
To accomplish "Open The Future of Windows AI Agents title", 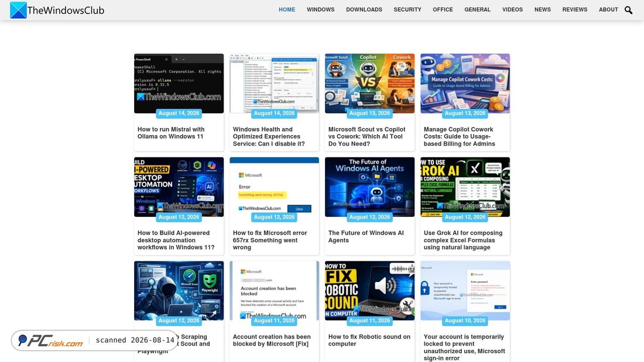I will [x=366, y=236].
